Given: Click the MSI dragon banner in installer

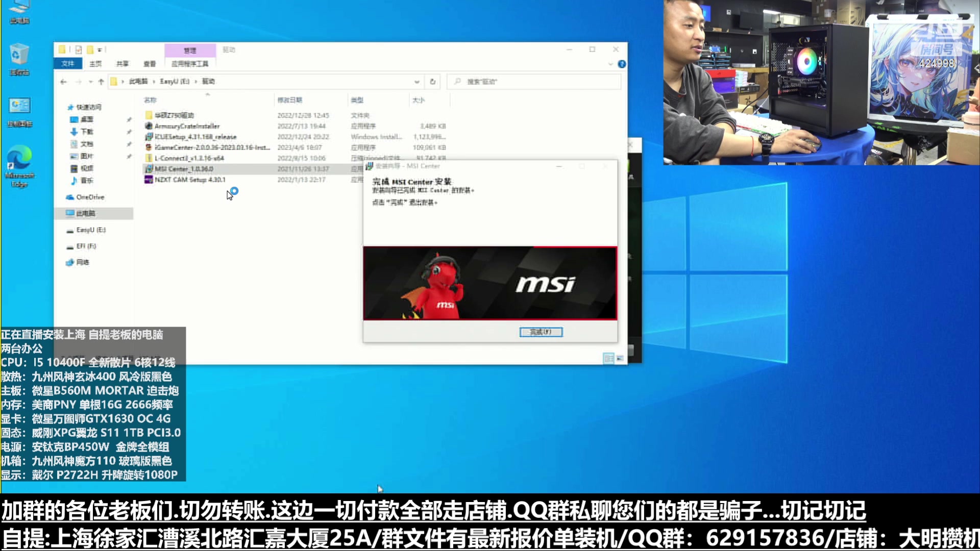Looking at the screenshot, I should (x=490, y=283).
